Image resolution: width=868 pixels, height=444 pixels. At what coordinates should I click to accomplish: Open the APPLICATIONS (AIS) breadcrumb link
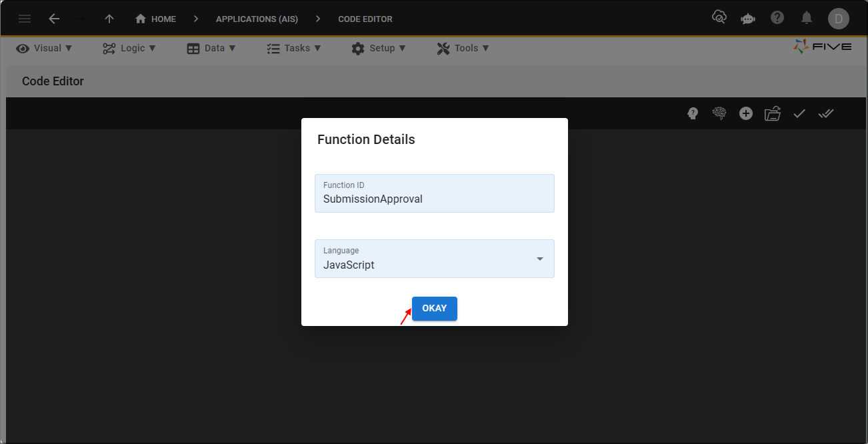pyautogui.click(x=257, y=19)
